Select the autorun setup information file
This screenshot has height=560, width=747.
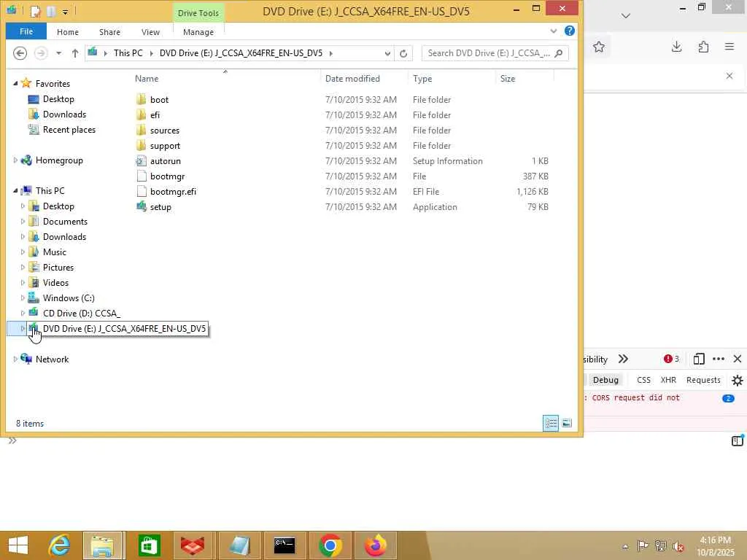click(166, 161)
